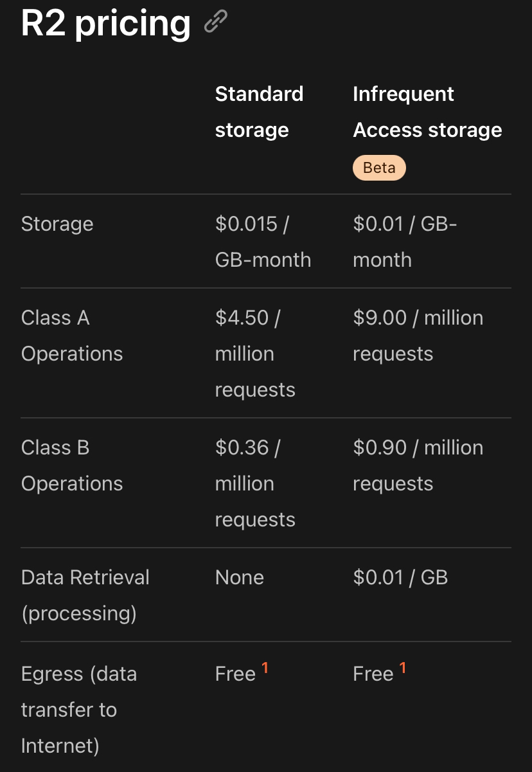Click the None value for Data Retrieval
The height and width of the screenshot is (772, 532).
click(x=239, y=577)
